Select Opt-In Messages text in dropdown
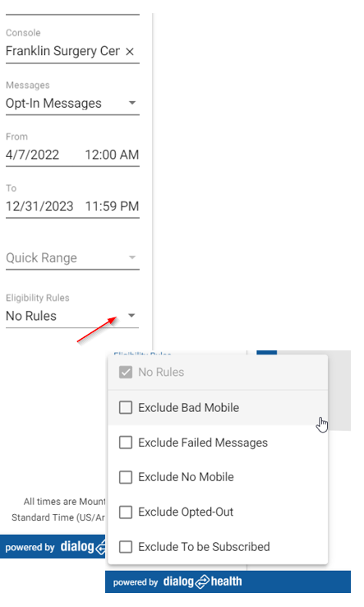 point(53,104)
